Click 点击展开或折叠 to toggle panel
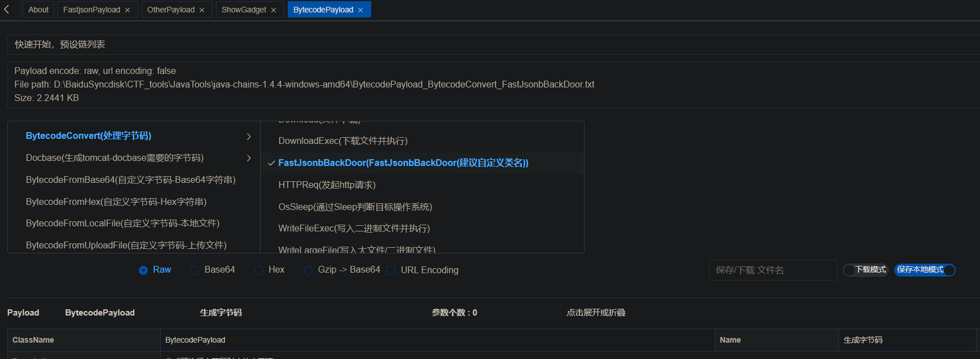Screen dimensions: 980x359 click(x=596, y=312)
